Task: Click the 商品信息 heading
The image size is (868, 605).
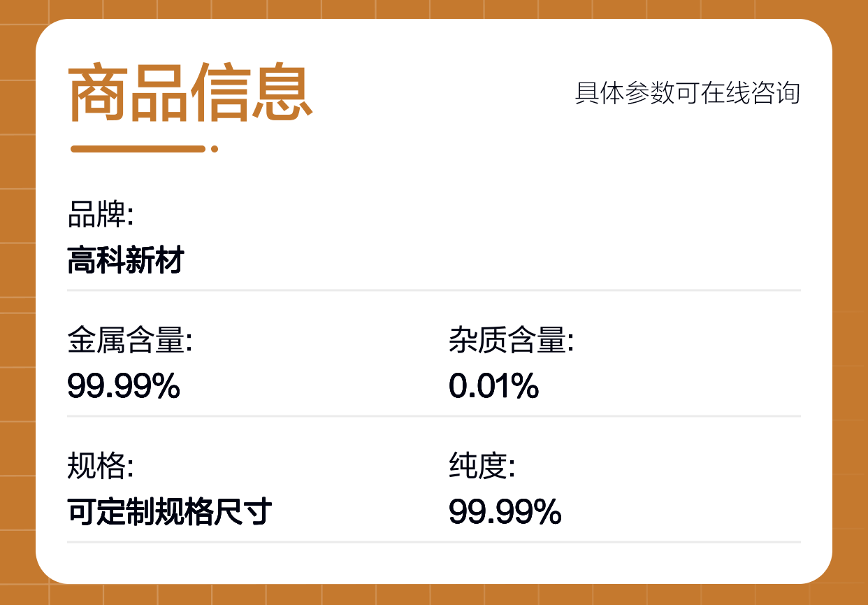Action: pos(190,93)
